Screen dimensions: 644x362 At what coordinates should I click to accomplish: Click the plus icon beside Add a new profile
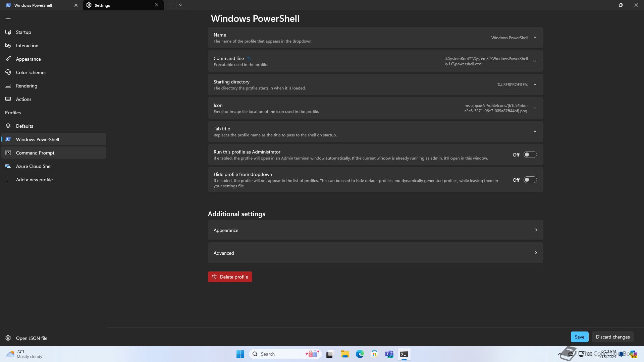click(x=8, y=180)
